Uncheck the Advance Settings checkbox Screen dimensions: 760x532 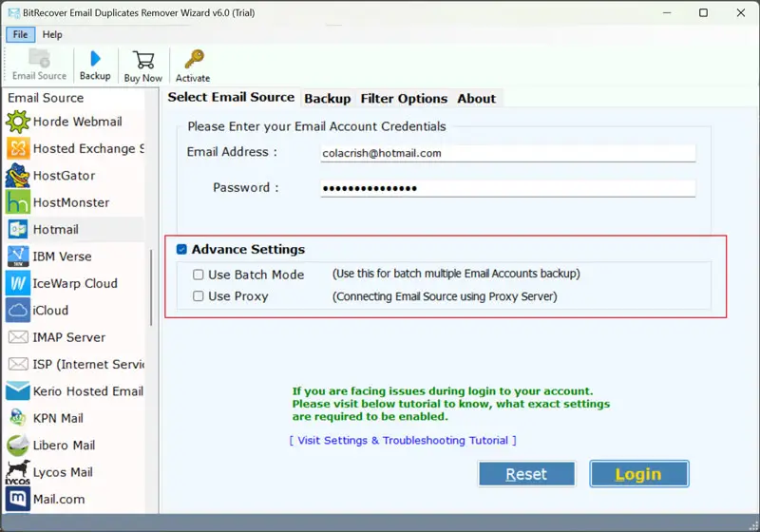coord(181,250)
